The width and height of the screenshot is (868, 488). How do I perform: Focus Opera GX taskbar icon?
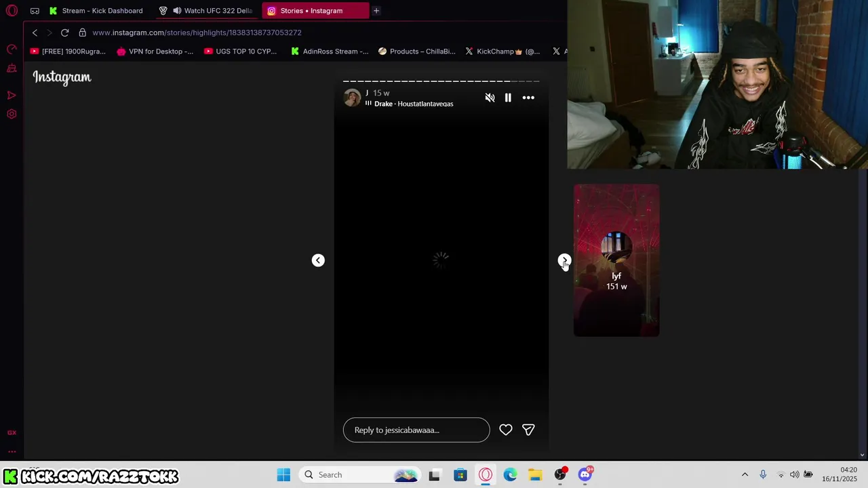[x=486, y=474]
